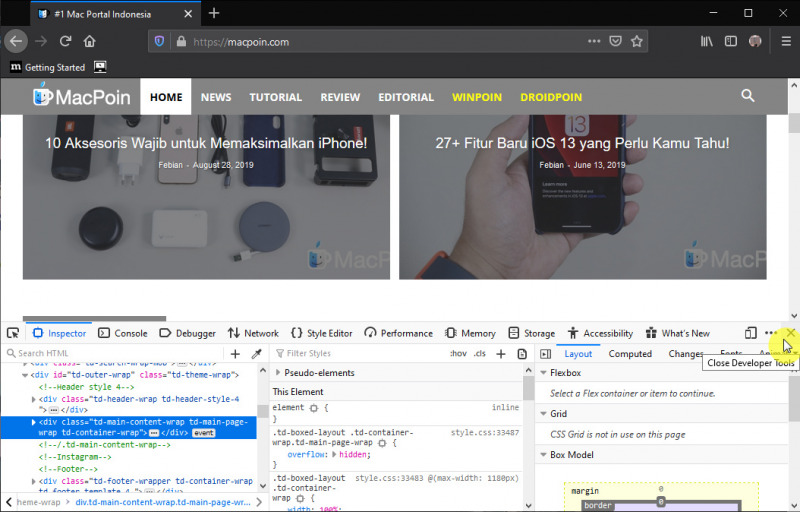Search the MacPoin site
This screenshot has width=800, height=512.
click(747, 95)
